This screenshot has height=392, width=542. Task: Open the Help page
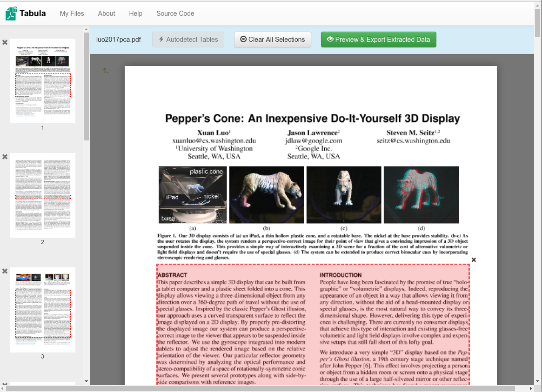135,13
